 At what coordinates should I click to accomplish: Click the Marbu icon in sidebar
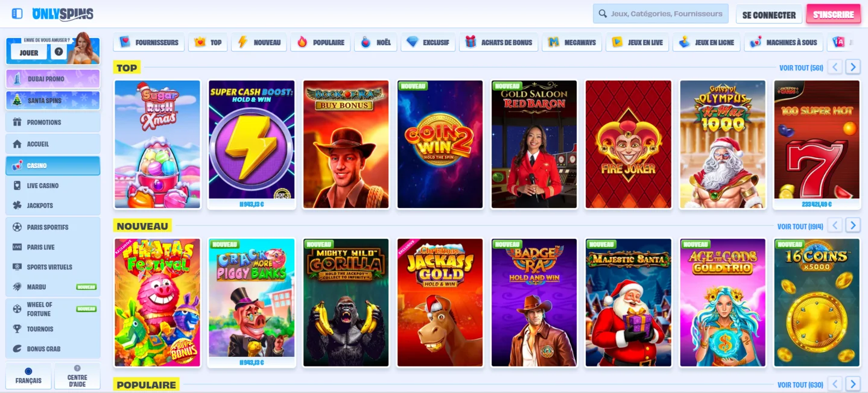click(17, 287)
